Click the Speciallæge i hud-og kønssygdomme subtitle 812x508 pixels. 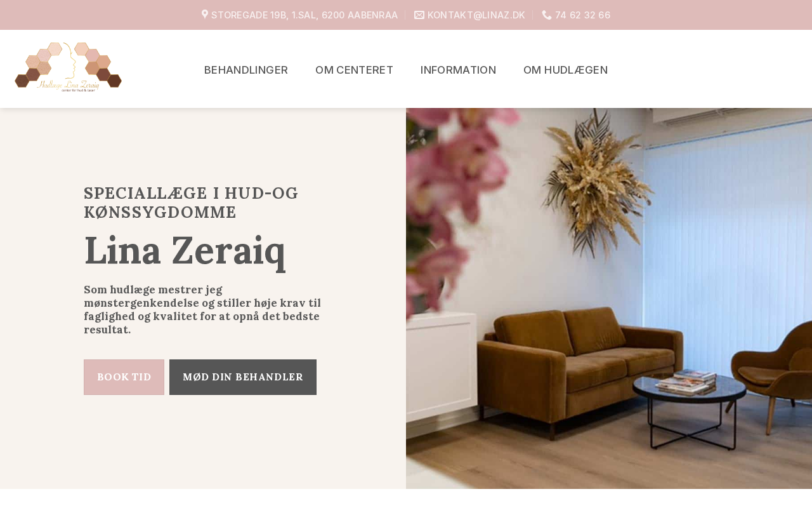[x=191, y=203]
